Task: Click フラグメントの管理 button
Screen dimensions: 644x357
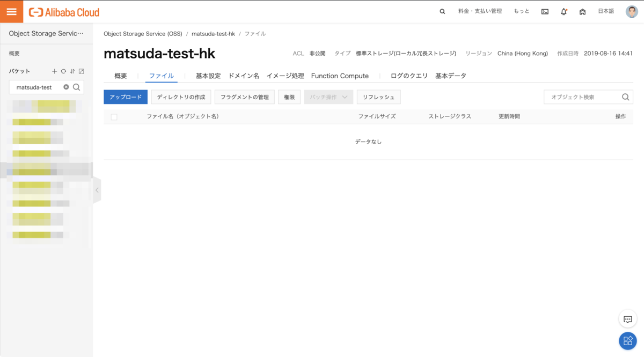Action: point(245,97)
